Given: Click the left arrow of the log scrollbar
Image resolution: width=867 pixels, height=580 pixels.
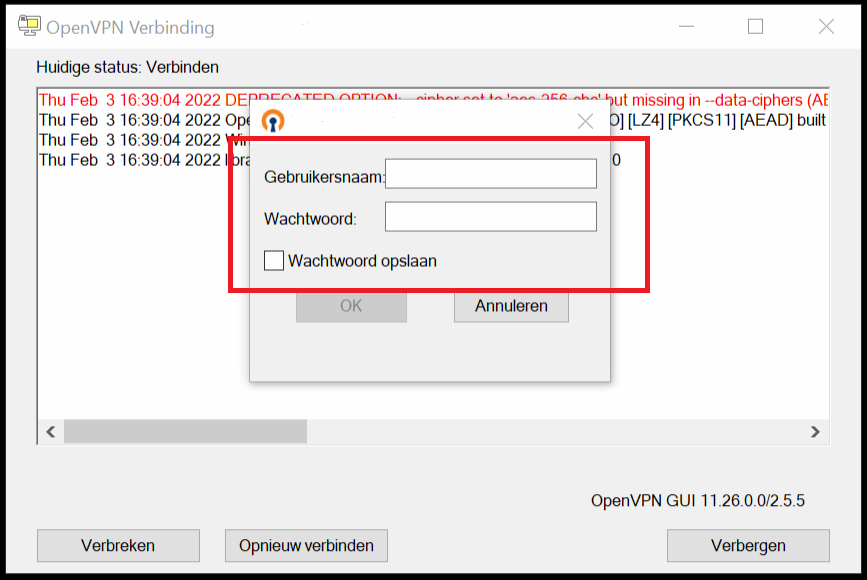Looking at the screenshot, I should click(51, 432).
